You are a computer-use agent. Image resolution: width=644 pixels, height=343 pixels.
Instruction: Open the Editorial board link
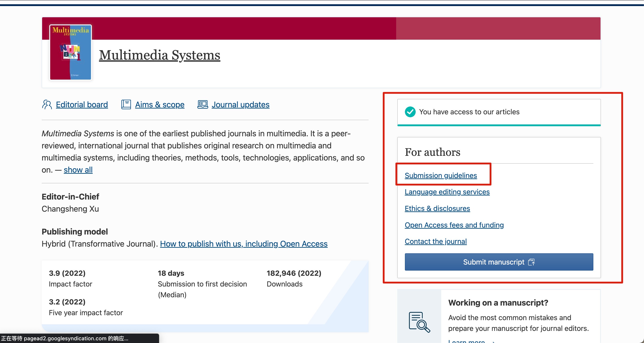[x=82, y=104]
